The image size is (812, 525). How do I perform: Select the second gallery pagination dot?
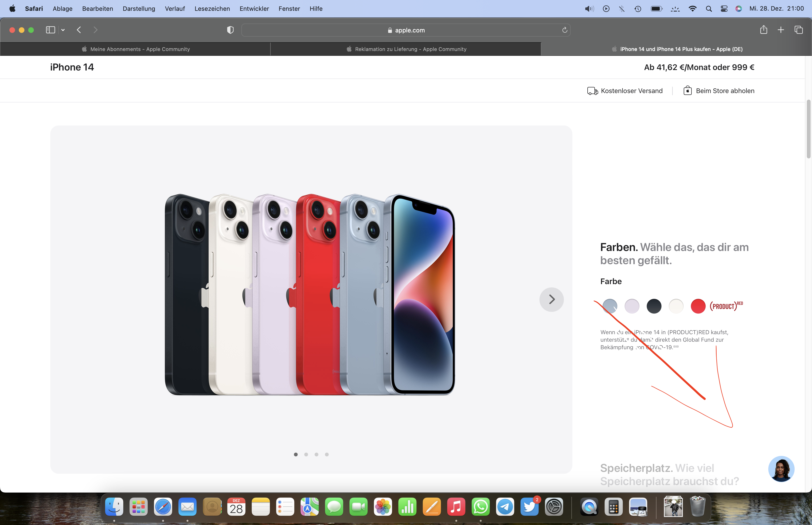306,454
